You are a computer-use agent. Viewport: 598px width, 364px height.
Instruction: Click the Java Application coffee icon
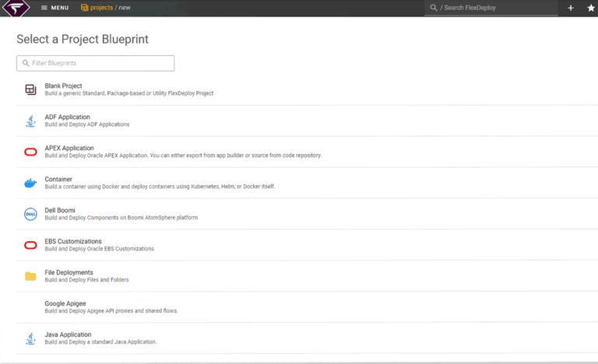point(30,338)
